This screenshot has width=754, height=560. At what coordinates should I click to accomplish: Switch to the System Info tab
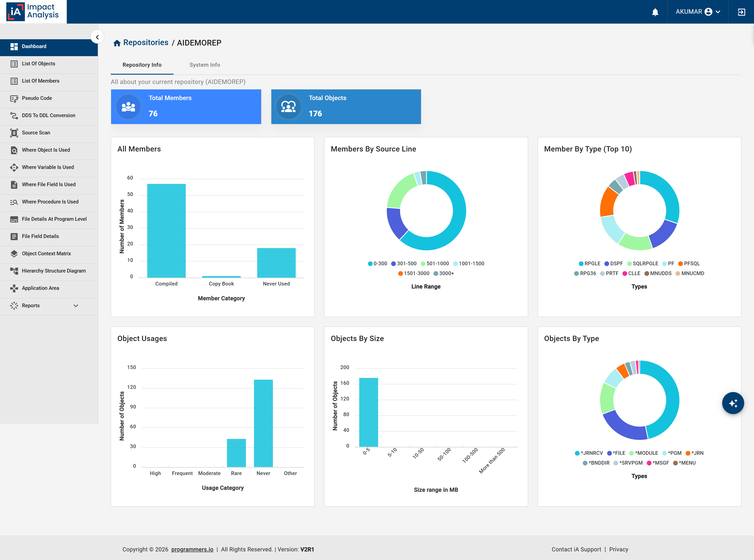(x=205, y=65)
